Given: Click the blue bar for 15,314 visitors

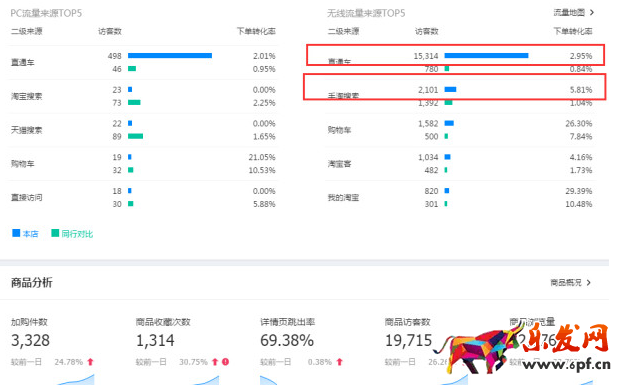Looking at the screenshot, I should (486, 56).
